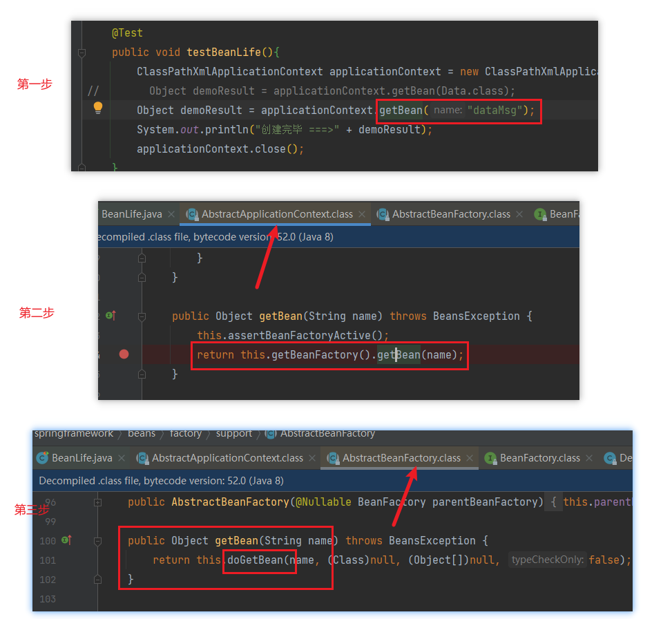Expand the folded '{ this.parent' code block
The width and height of the screenshot is (672, 619).
pyautogui.click(x=555, y=502)
